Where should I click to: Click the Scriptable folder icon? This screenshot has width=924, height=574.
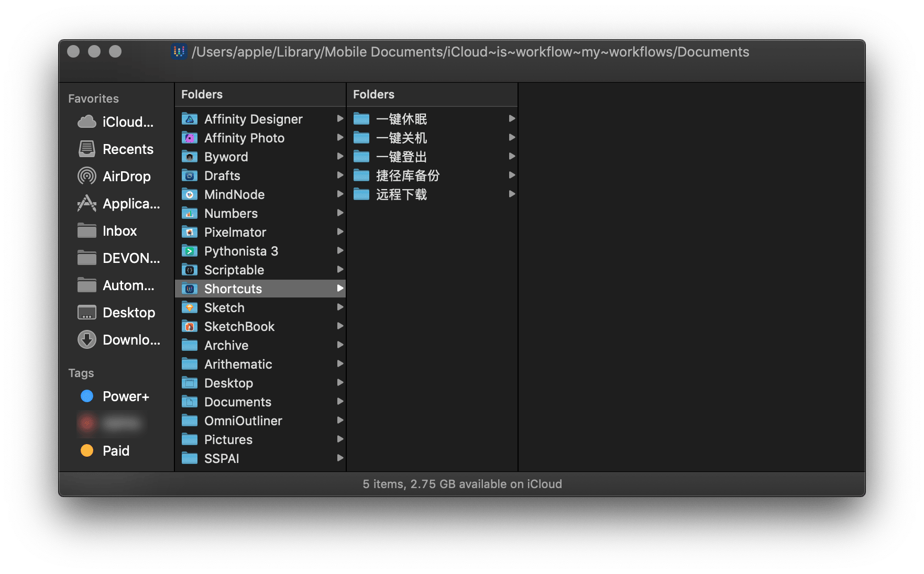coord(190,270)
